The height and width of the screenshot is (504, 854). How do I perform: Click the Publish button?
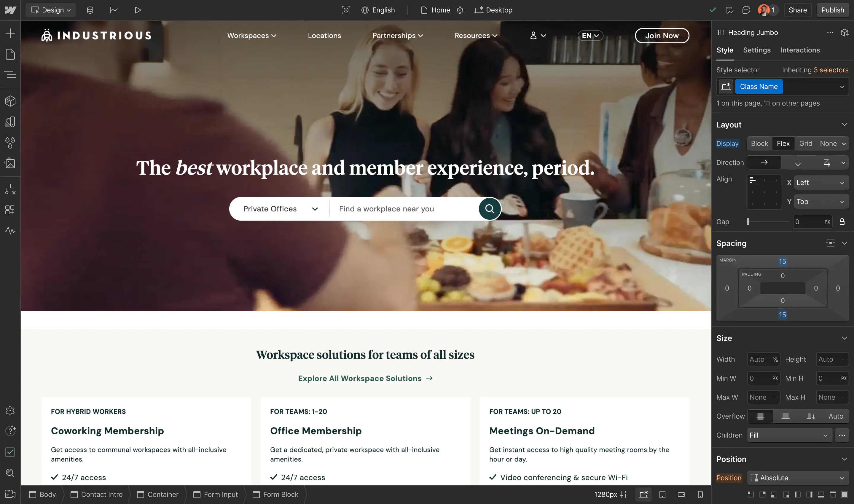tap(833, 10)
